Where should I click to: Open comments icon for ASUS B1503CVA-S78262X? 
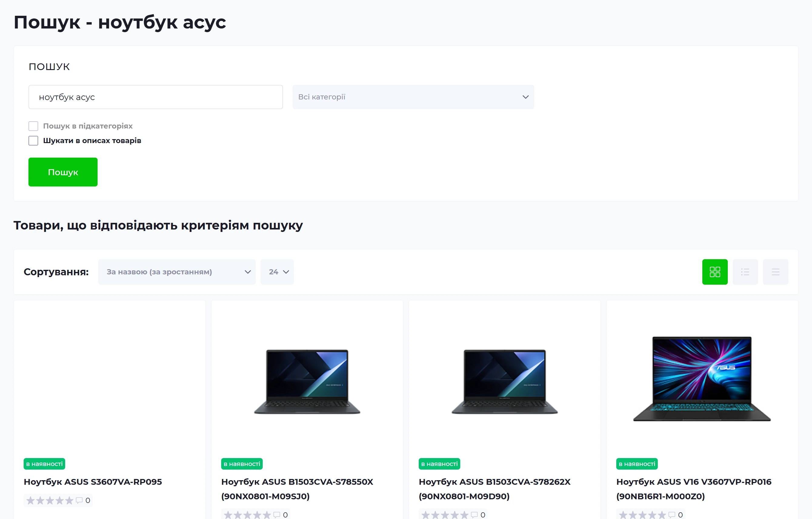pos(474,515)
